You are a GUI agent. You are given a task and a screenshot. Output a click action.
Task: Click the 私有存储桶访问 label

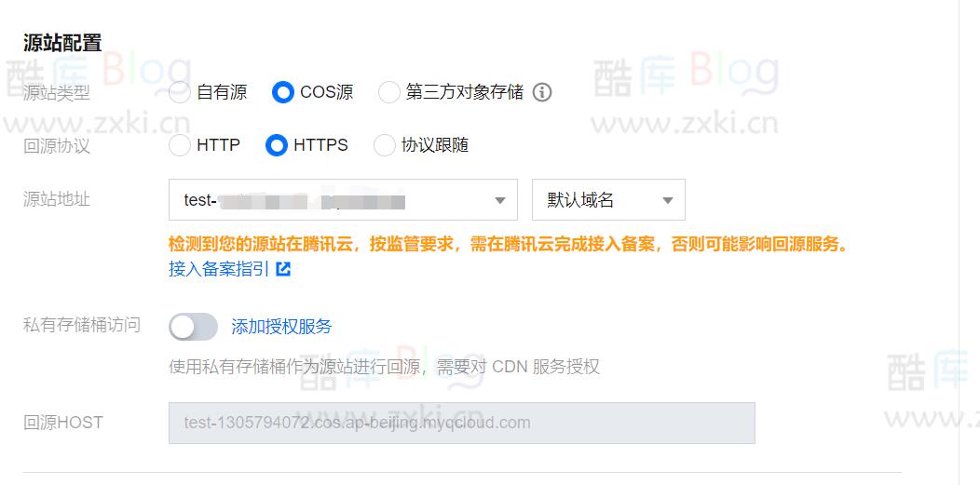tap(82, 325)
